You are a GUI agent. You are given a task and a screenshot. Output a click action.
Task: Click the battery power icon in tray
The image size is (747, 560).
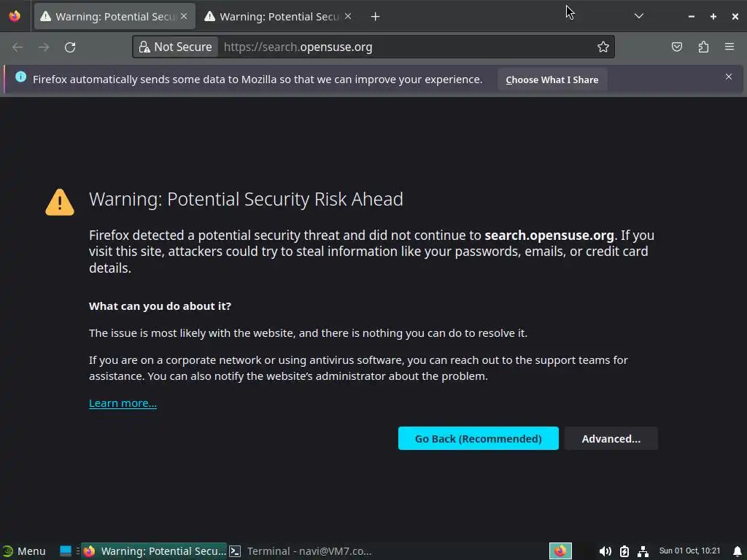pos(624,551)
